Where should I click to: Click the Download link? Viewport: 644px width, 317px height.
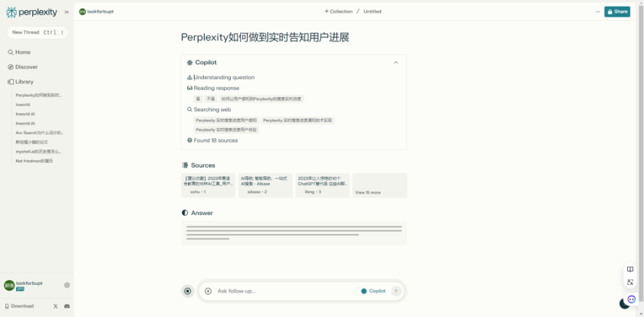pos(19,306)
